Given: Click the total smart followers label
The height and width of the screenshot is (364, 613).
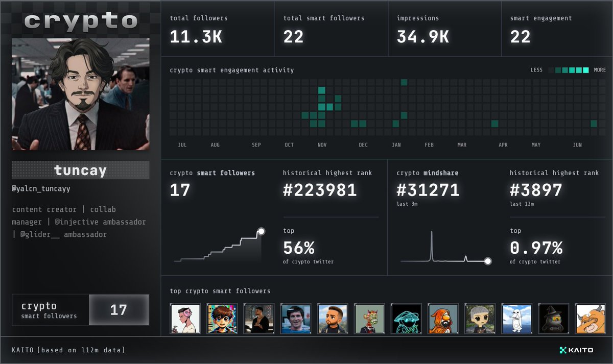Looking at the screenshot, I should click(324, 18).
